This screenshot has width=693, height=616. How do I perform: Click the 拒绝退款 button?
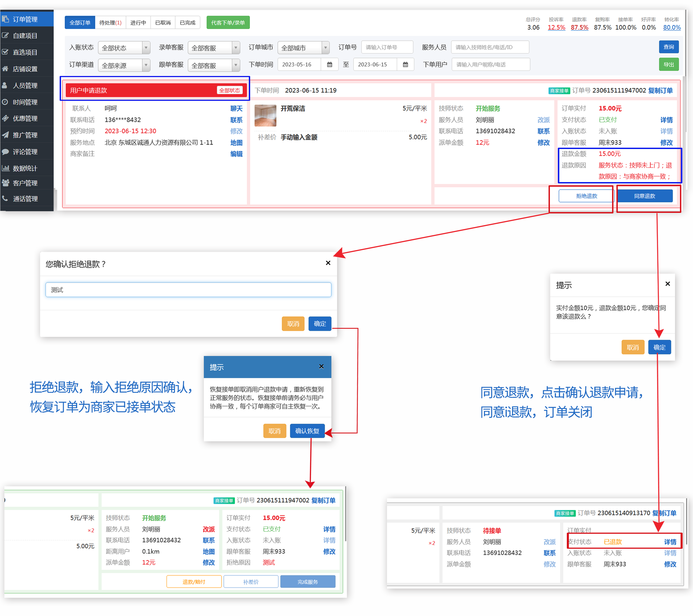pyautogui.click(x=586, y=196)
